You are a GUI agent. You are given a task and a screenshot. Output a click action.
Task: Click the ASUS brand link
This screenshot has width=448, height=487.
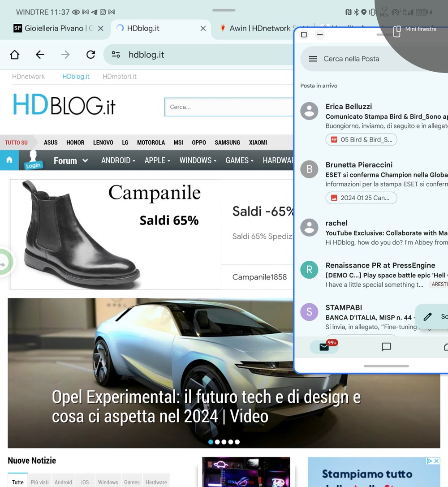[x=51, y=142]
